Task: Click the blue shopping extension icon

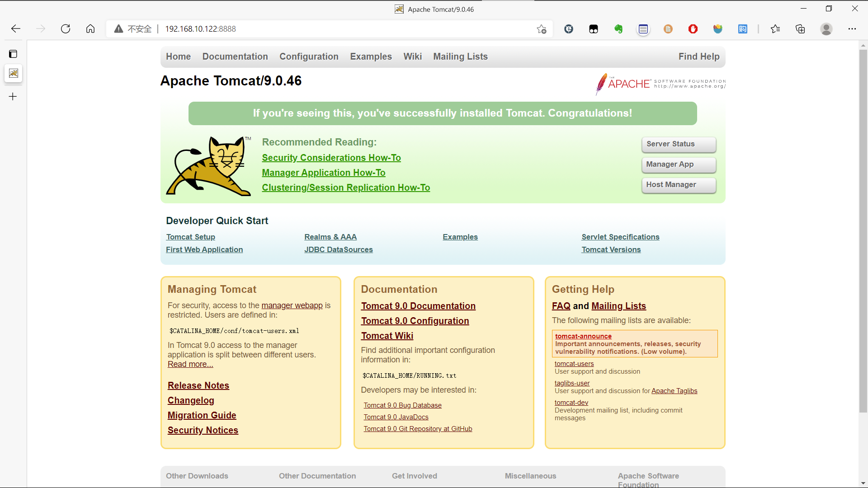Action: tap(743, 29)
